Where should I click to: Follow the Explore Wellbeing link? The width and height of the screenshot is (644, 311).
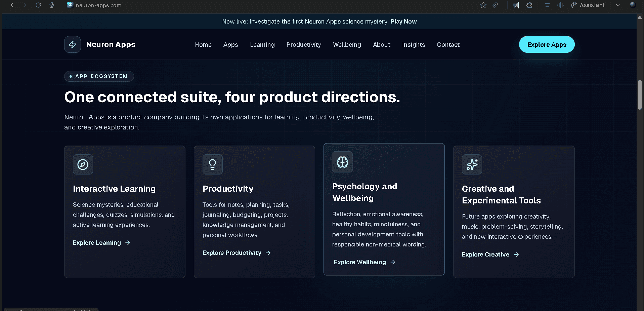tap(364, 262)
